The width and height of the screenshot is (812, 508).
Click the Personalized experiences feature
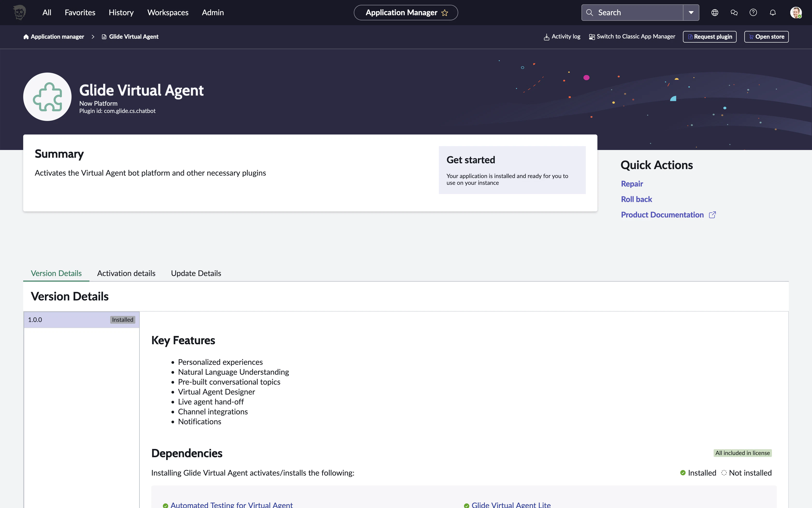(x=220, y=362)
